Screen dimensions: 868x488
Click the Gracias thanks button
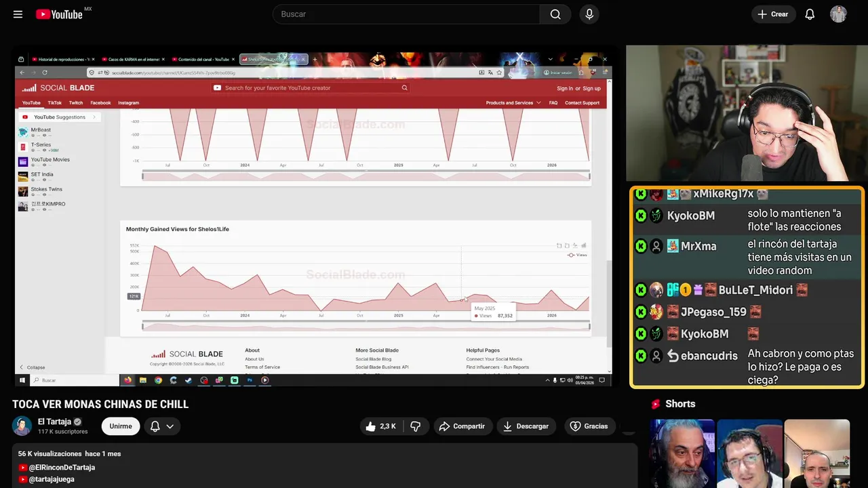pyautogui.click(x=589, y=426)
